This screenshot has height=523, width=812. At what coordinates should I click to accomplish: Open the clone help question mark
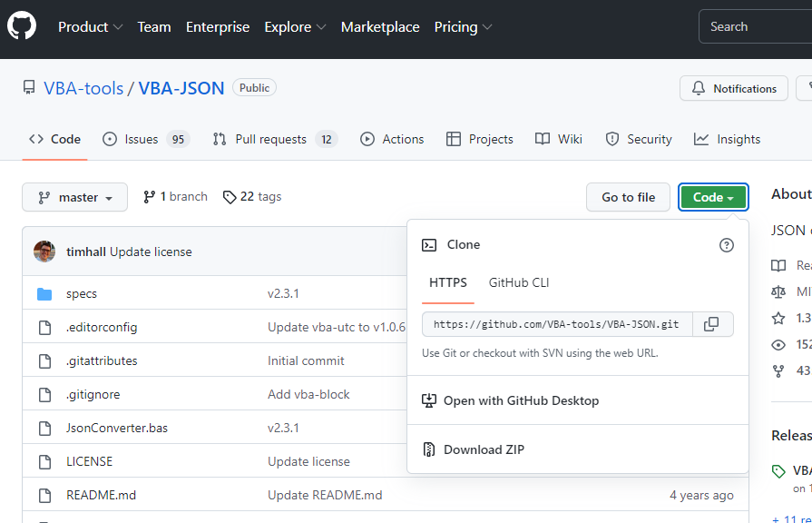(x=726, y=244)
